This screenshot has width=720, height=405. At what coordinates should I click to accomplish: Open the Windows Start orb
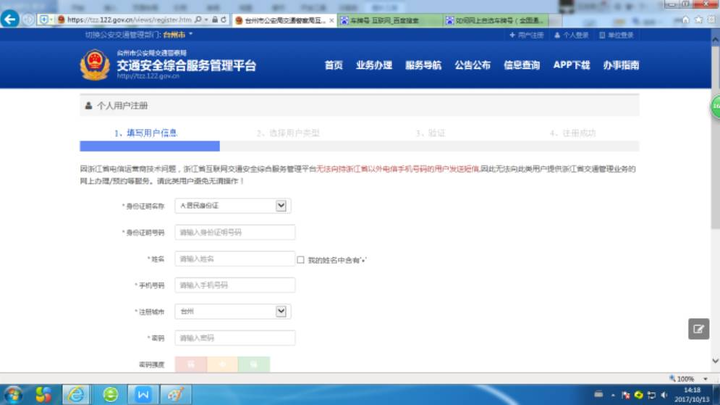click(x=13, y=395)
